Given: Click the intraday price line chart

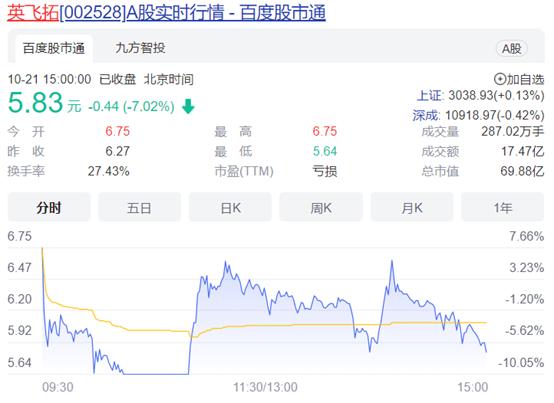Looking at the screenshot, I should tap(264, 311).
